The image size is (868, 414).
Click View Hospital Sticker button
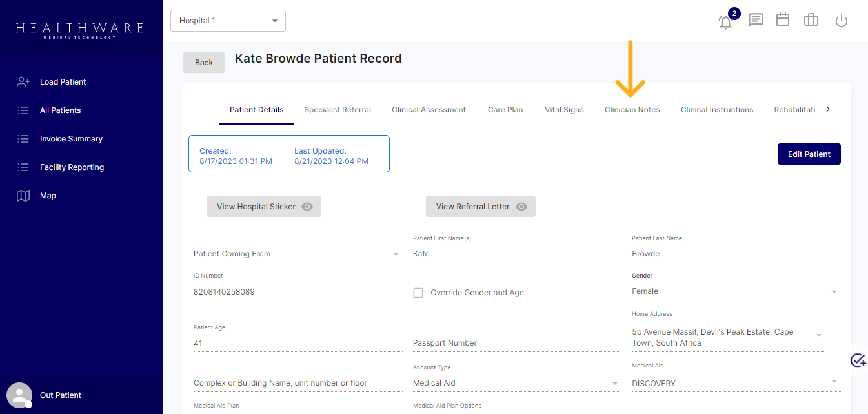coord(263,207)
